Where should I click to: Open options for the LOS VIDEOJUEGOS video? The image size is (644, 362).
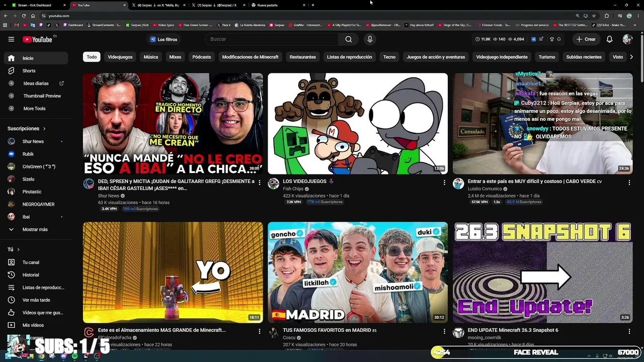(x=444, y=183)
